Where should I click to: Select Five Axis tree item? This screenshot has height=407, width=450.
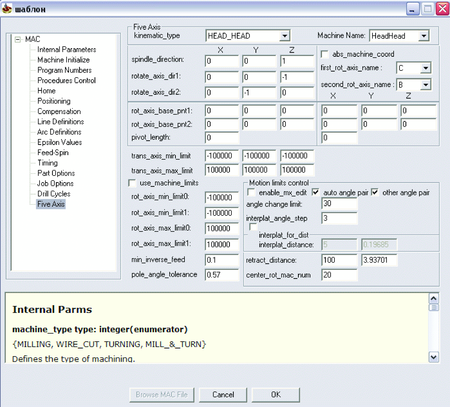pyautogui.click(x=51, y=204)
